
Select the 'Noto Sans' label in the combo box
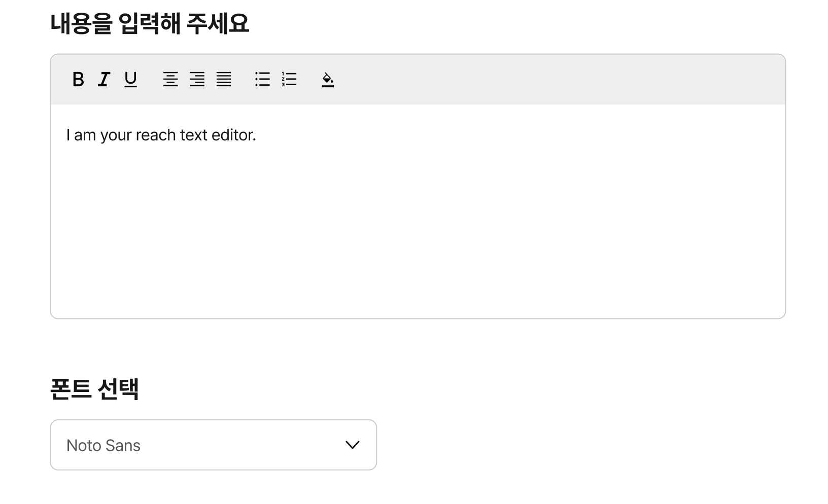pyautogui.click(x=103, y=445)
